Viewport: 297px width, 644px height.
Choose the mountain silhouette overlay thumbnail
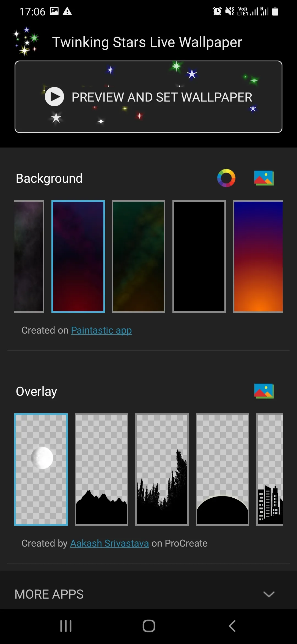coord(101,470)
